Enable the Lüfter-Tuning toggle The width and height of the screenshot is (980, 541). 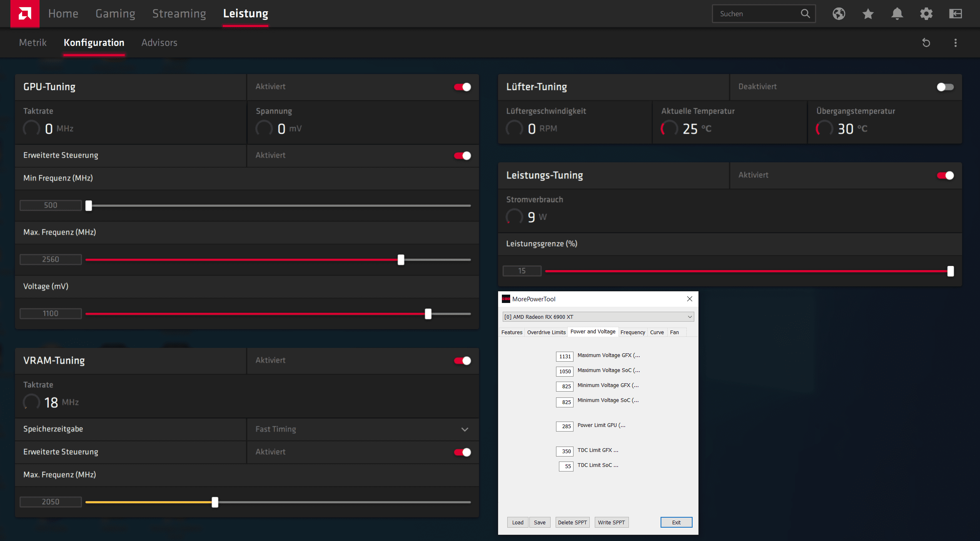click(945, 87)
